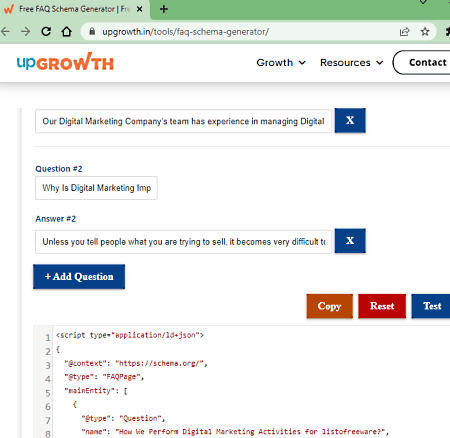Image resolution: width=450 pixels, height=438 pixels.
Task: Click the browser back arrow
Action: tap(5, 32)
